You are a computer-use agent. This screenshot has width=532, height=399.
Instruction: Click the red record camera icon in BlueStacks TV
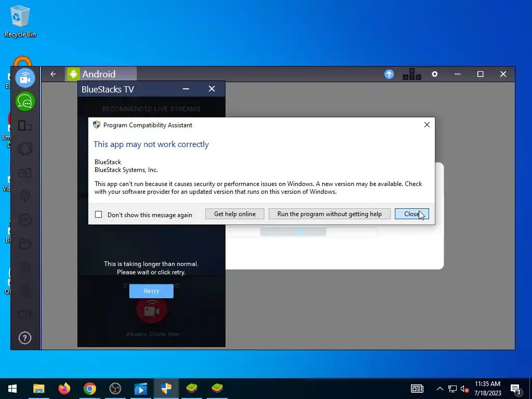151,311
